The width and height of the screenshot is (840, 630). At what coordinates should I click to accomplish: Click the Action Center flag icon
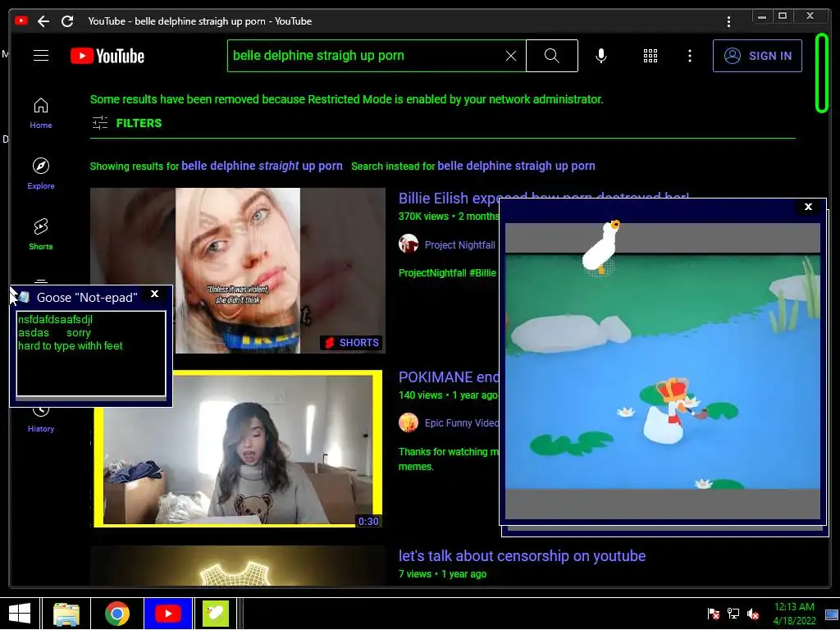[714, 614]
